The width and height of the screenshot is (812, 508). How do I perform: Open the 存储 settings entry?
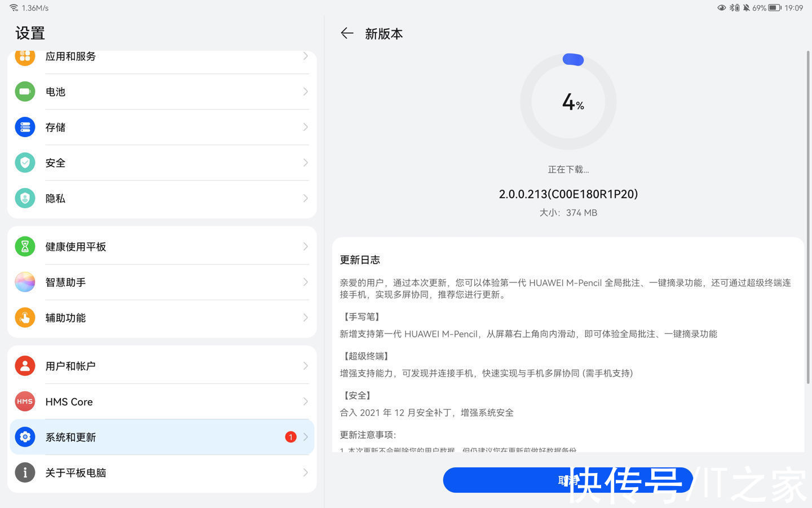pos(162,127)
